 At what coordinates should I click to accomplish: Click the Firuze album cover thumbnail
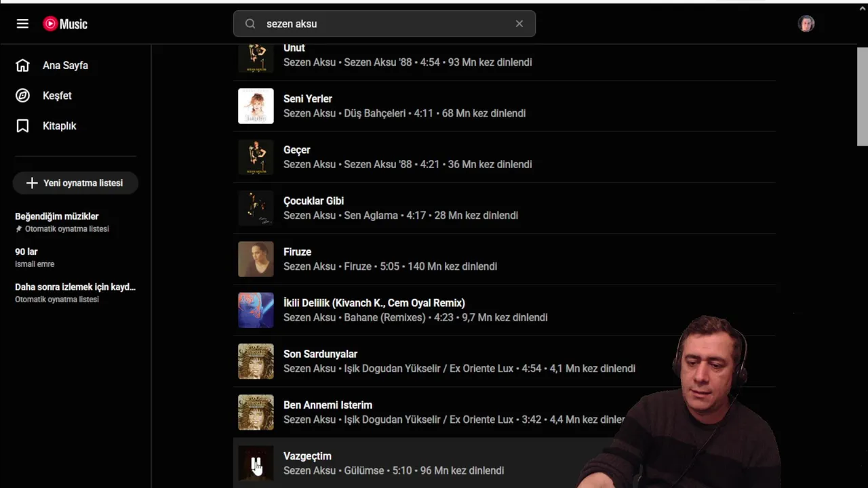tap(256, 260)
